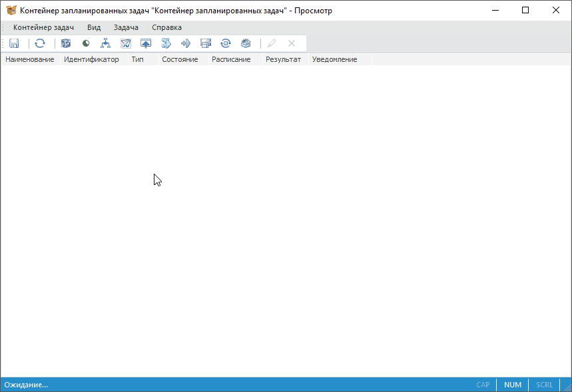Click the pencil edit icon
The width and height of the screenshot is (572, 392).
[272, 43]
